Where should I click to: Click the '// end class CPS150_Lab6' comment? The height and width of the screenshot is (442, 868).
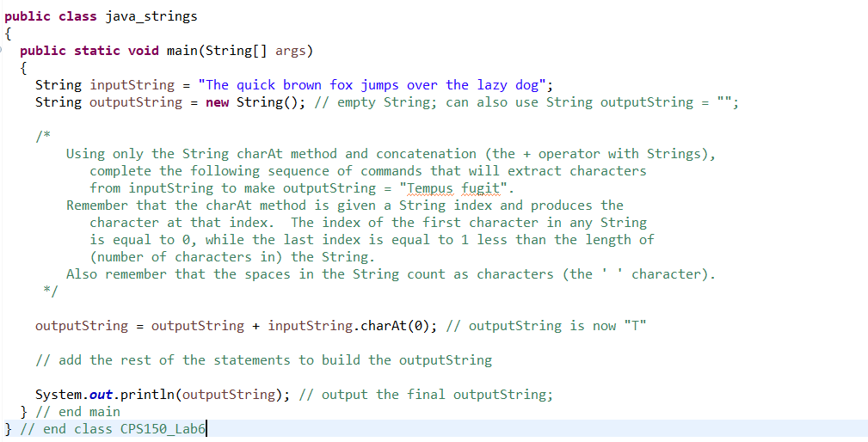point(113,429)
